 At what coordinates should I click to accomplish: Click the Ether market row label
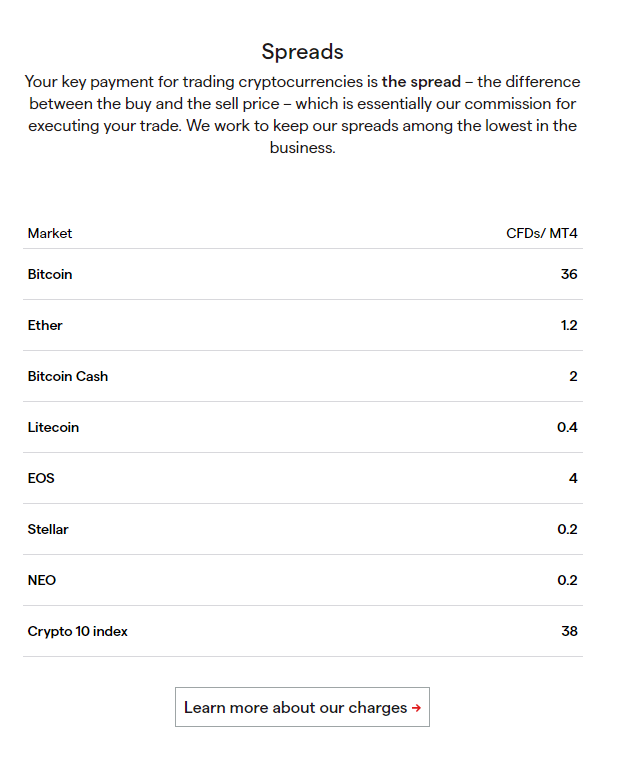[x=45, y=325]
